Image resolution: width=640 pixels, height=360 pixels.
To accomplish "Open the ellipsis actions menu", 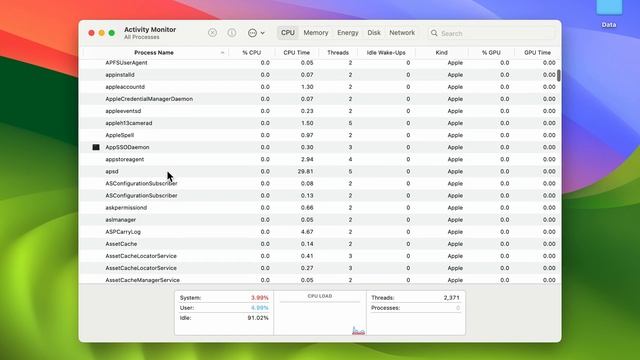I will [x=256, y=33].
